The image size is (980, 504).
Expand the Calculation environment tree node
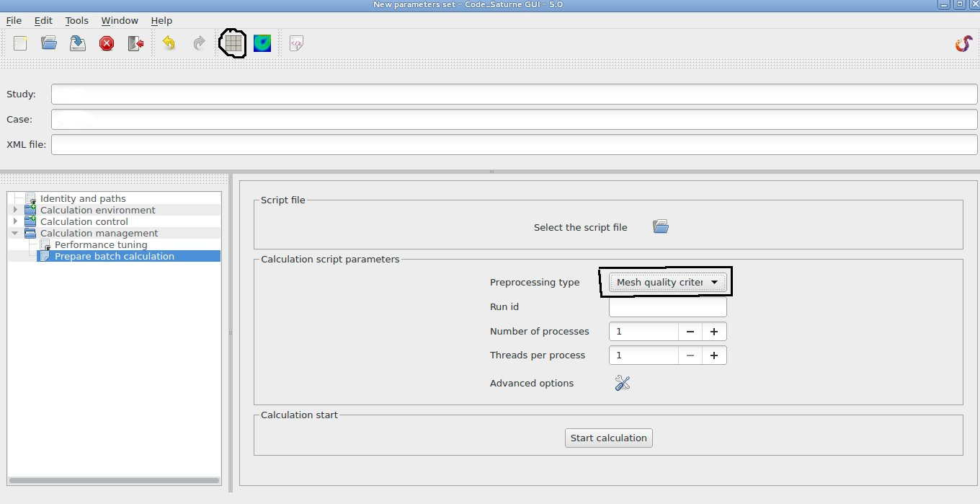[15, 210]
